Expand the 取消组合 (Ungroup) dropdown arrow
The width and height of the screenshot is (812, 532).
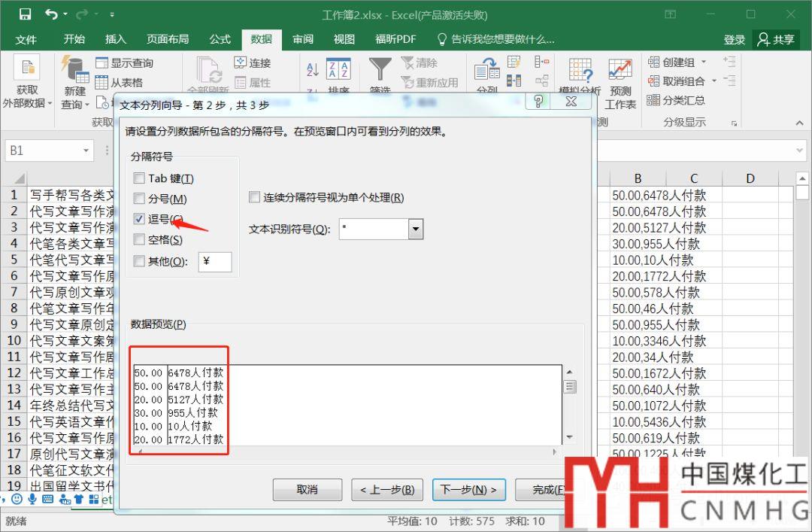(x=714, y=81)
